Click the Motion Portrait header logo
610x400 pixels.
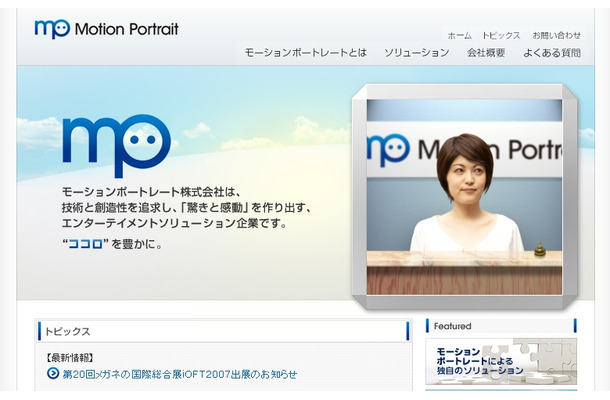(106, 29)
